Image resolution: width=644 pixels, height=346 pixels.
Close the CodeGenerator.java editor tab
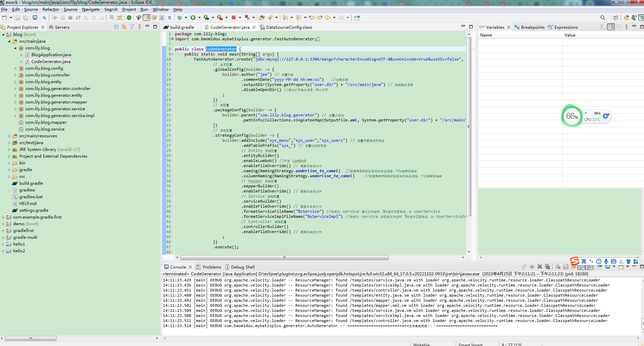click(x=254, y=27)
